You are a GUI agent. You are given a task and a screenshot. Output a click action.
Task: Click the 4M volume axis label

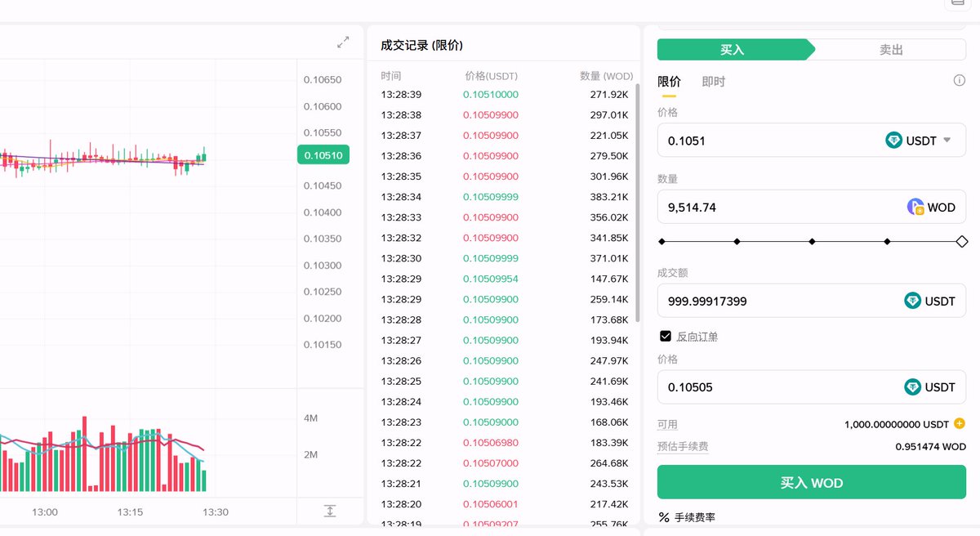tap(310, 418)
